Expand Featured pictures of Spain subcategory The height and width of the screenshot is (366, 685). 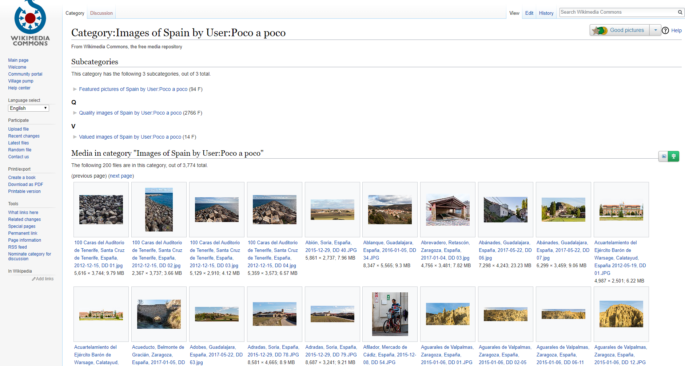tap(75, 89)
